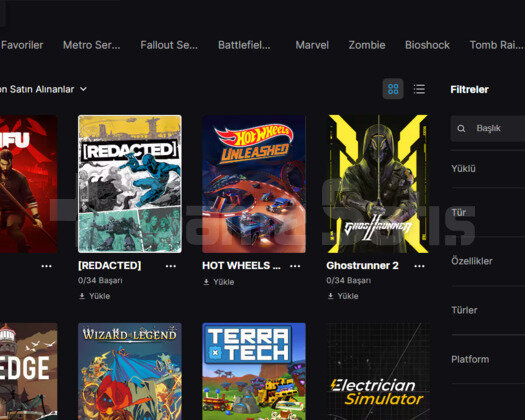The image size is (525, 420).
Task: Select the Ghostrunner 2 cover art
Action: coord(378,184)
